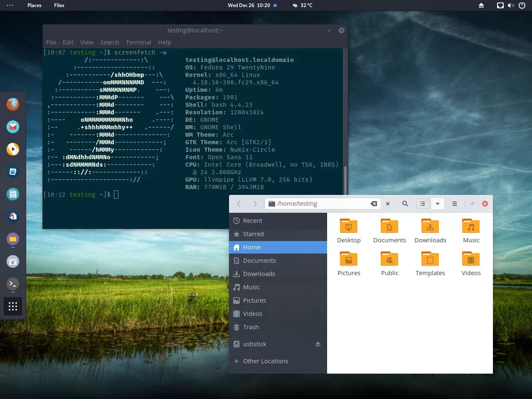The image size is (532, 399).
Task: Toggle list view in Files
Action: tap(423, 204)
